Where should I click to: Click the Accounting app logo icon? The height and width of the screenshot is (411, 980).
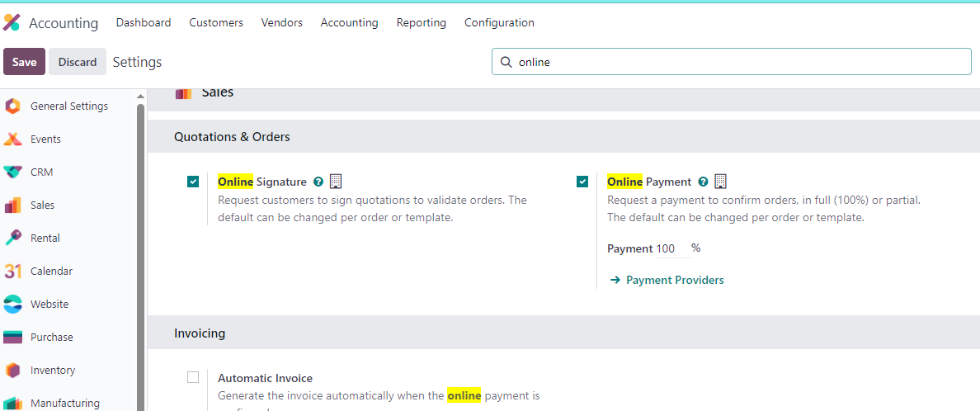coord(12,22)
